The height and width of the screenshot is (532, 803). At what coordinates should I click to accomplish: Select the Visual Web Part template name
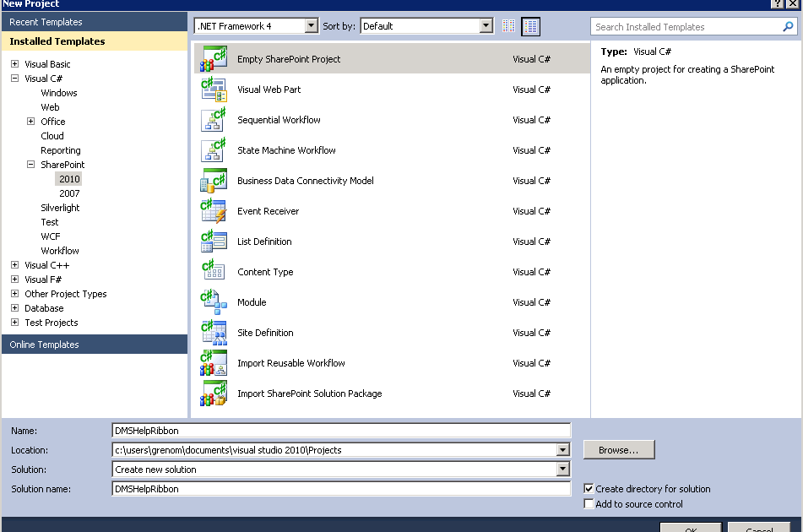click(x=269, y=90)
